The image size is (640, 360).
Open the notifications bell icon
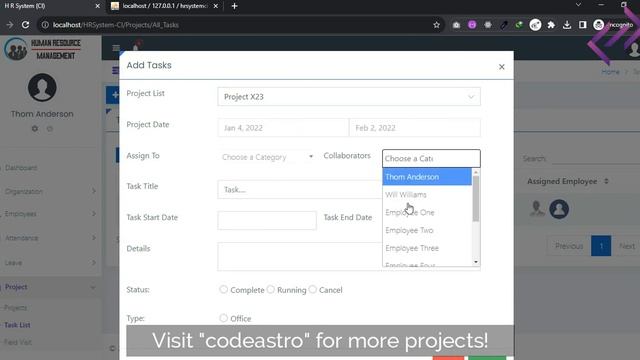136,47
